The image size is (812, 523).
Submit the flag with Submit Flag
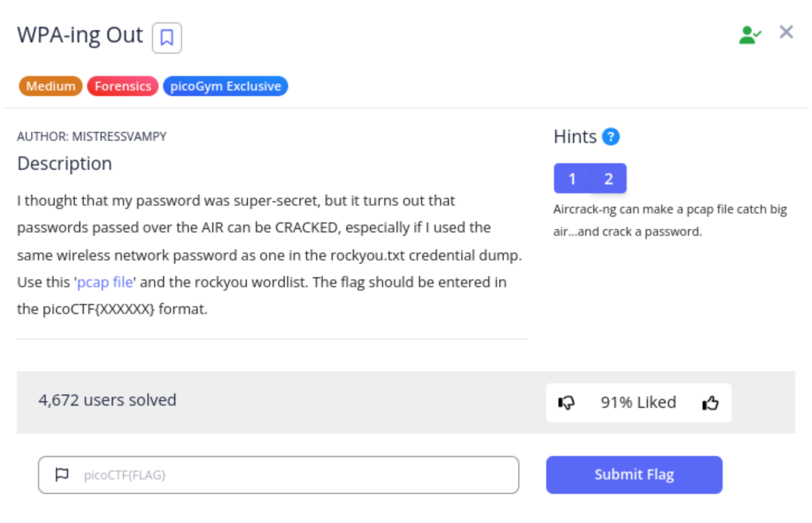(634, 474)
